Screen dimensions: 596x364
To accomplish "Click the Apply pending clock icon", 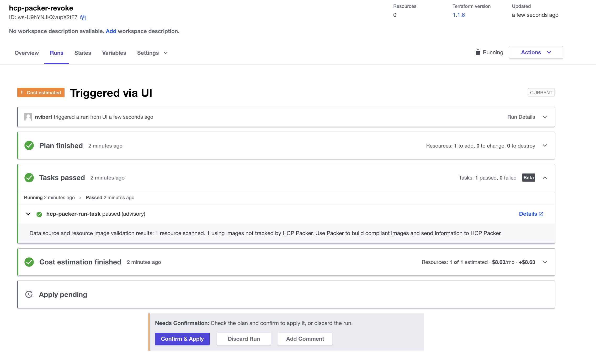I will coord(29,294).
